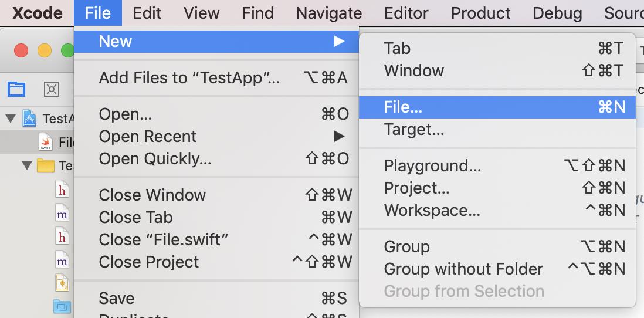The height and width of the screenshot is (318, 644).
Task: Create a new Group without Folder
Action: click(x=463, y=269)
